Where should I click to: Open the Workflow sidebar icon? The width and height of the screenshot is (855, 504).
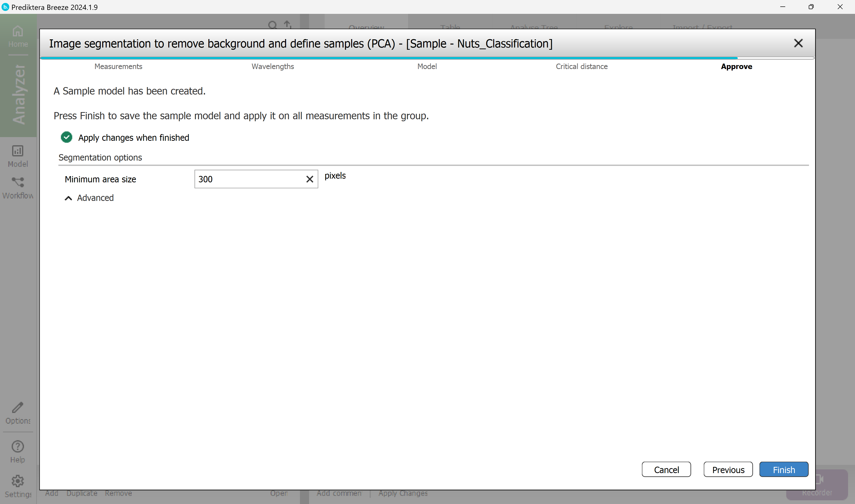pos(18,188)
